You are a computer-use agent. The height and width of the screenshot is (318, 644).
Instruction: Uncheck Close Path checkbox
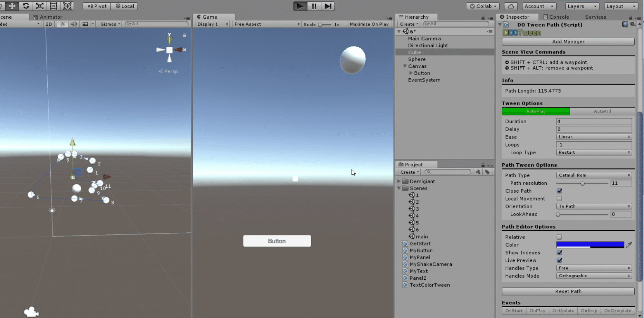(559, 191)
